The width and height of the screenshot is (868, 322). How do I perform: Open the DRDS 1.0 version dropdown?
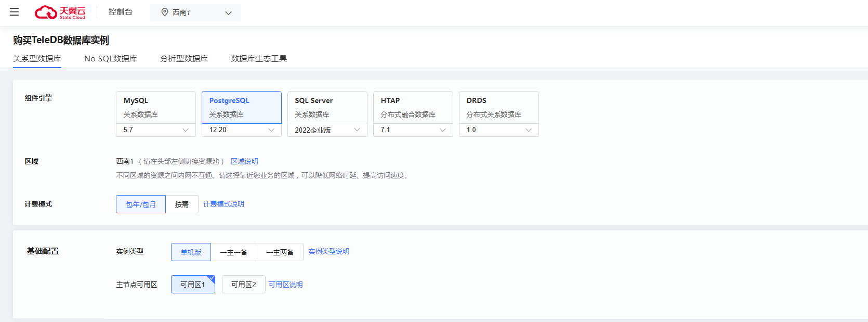499,130
